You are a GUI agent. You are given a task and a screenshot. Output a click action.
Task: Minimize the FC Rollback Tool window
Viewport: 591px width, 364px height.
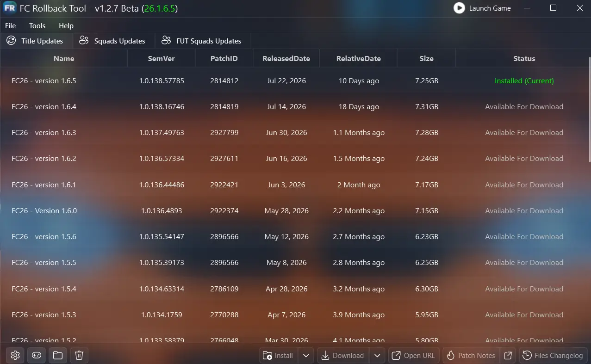[x=527, y=8]
